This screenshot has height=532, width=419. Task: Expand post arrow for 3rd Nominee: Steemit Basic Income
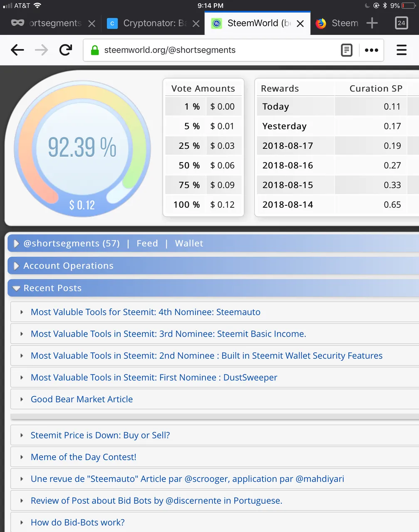pos(22,334)
